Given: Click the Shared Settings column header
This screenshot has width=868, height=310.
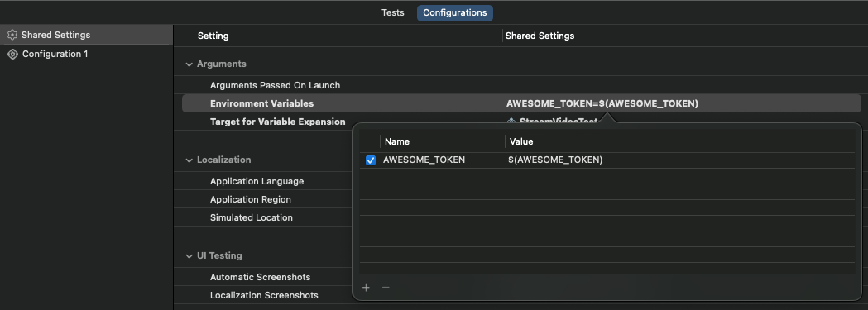Looking at the screenshot, I should click(540, 36).
